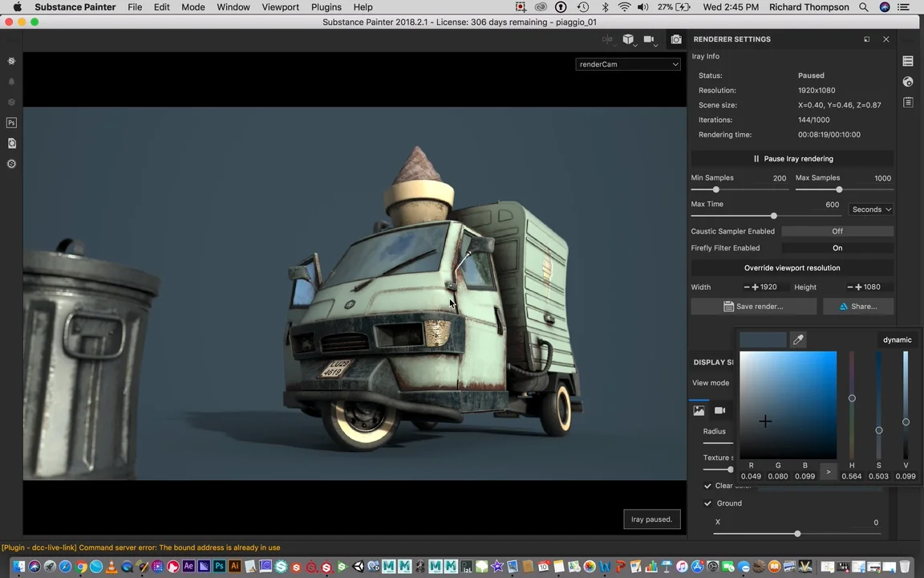Click Pause Iray rendering button

click(x=792, y=159)
